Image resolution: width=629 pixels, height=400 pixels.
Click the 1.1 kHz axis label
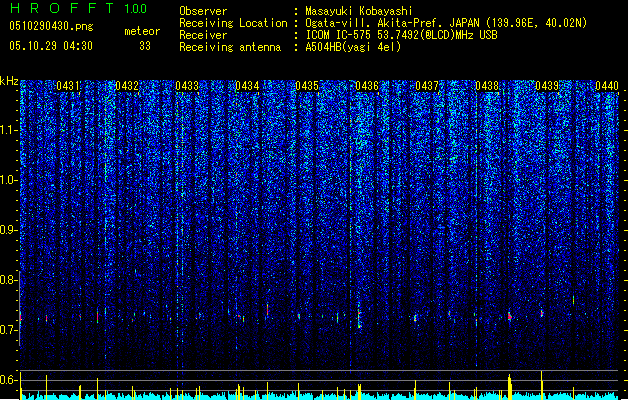pos(9,130)
